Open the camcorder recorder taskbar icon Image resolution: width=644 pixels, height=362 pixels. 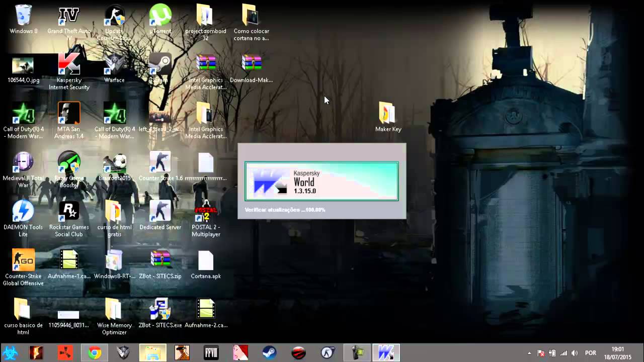(x=357, y=353)
